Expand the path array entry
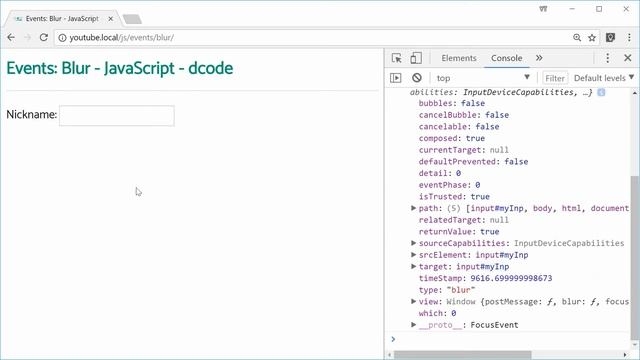Viewport: 640px width, 360px height. [413, 208]
